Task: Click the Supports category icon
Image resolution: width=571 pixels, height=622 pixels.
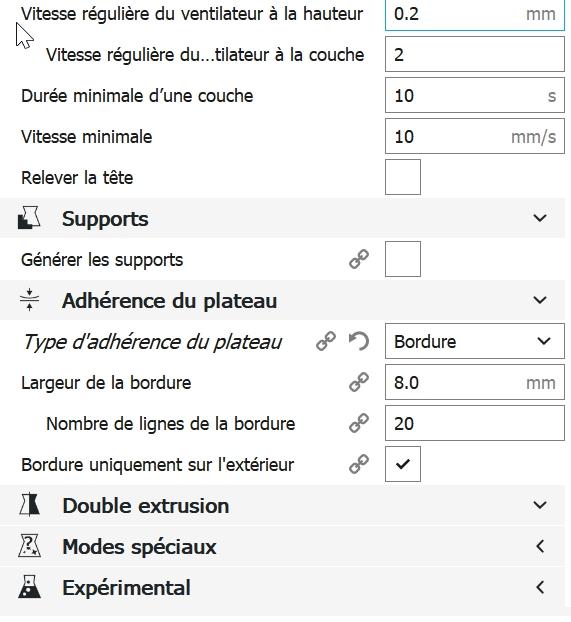Action: click(29, 218)
